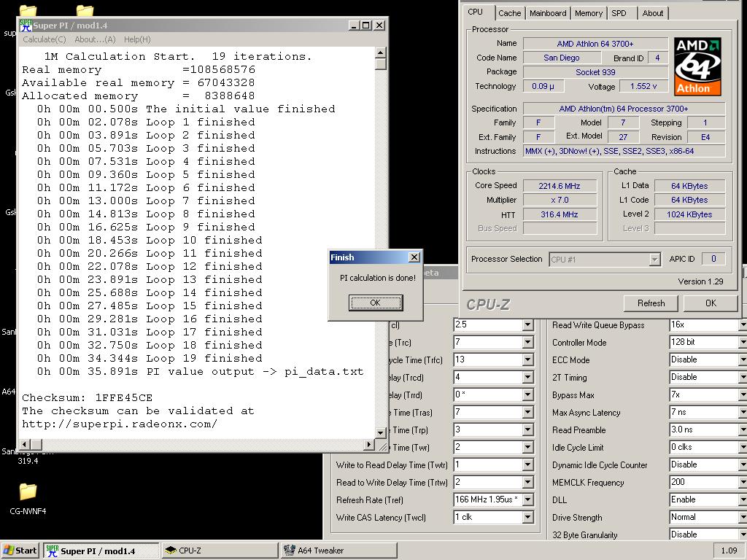Click the Super PI title bar icon

tap(26, 26)
